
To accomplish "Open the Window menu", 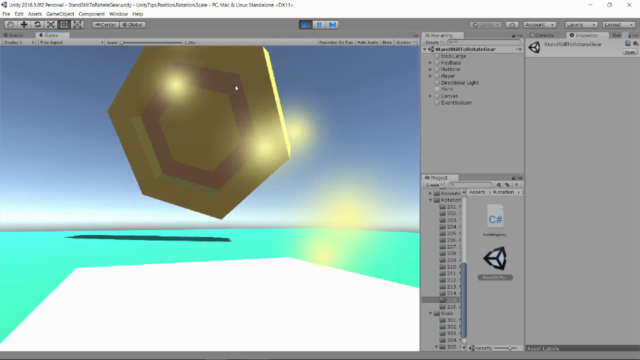I will tap(118, 14).
